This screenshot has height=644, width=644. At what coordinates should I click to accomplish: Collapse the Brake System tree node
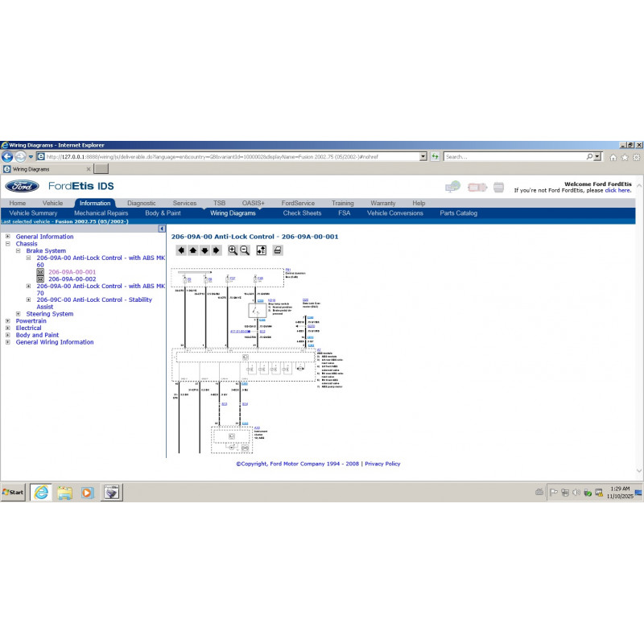point(19,251)
